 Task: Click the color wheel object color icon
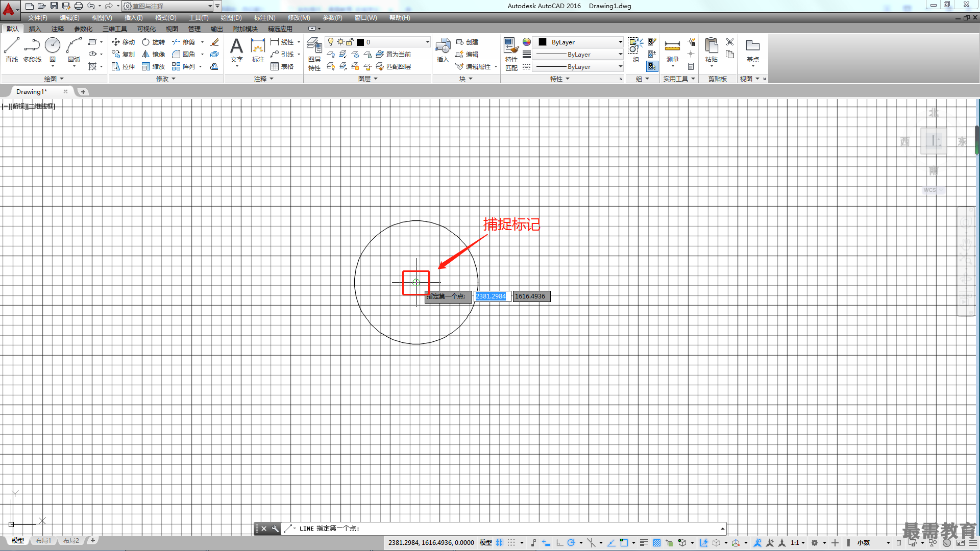tap(527, 42)
